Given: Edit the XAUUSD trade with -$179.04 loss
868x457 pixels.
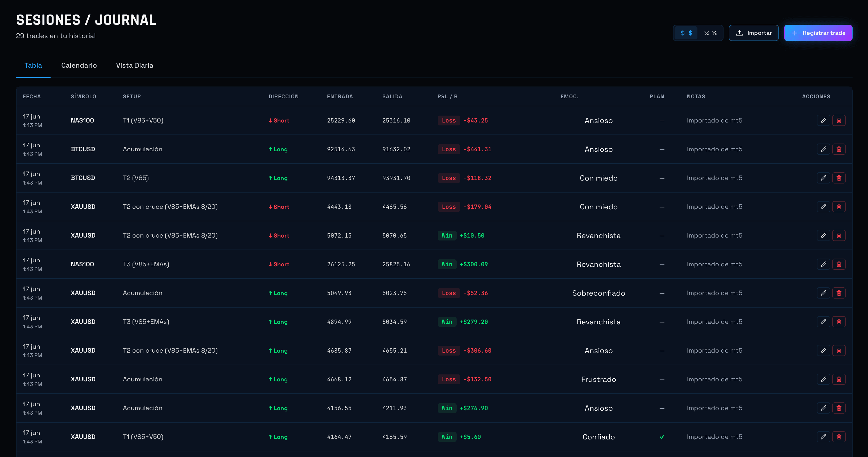Looking at the screenshot, I should [823, 207].
